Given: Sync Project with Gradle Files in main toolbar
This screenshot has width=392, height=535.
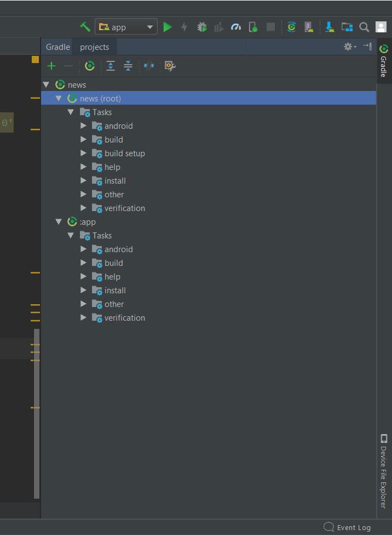Looking at the screenshot, I should pos(291,27).
